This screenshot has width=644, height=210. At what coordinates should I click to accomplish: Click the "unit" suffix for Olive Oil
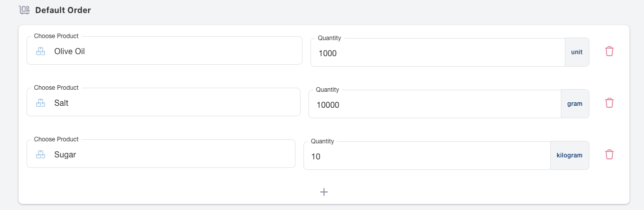point(576,52)
